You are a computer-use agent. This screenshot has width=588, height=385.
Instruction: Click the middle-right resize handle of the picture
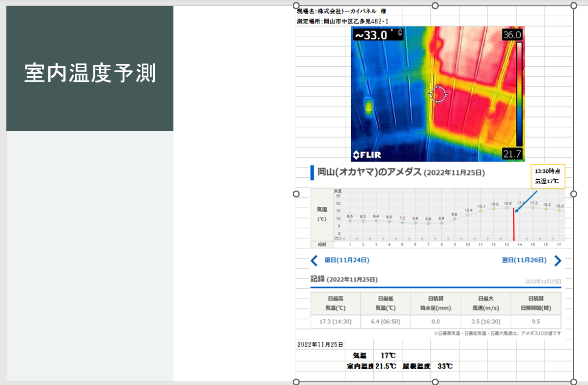(574, 193)
